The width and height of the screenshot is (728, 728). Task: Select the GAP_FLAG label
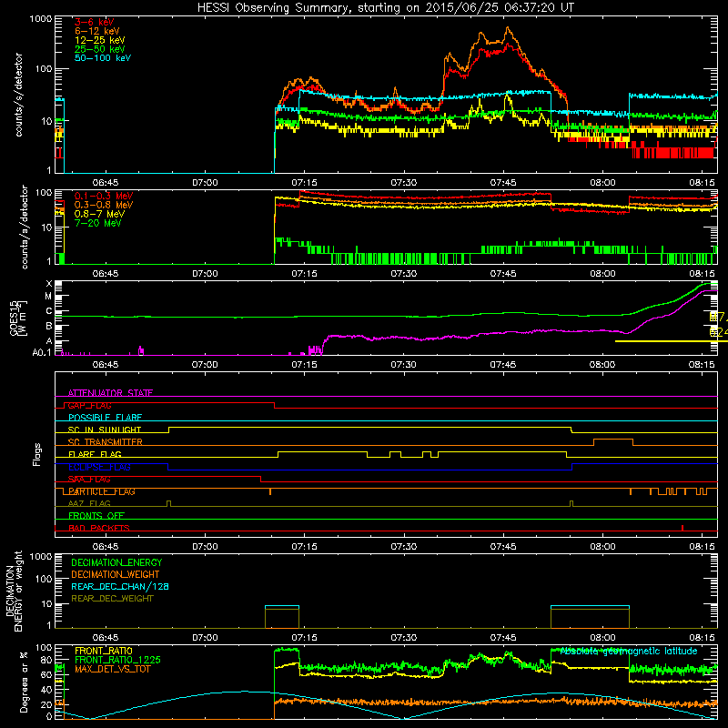tap(89, 405)
